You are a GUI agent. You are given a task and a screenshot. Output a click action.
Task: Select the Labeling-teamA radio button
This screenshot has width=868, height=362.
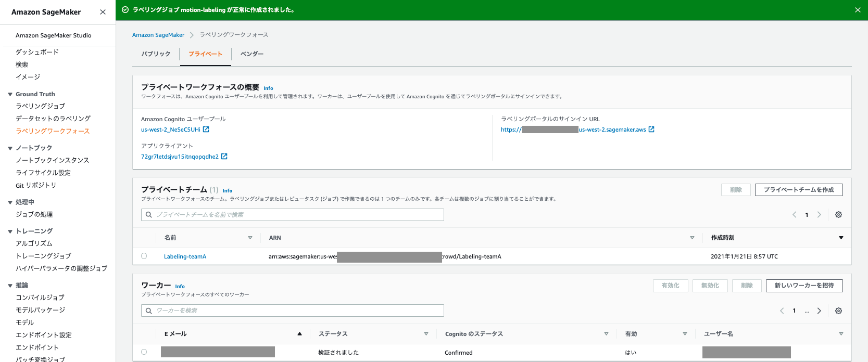[x=144, y=256]
